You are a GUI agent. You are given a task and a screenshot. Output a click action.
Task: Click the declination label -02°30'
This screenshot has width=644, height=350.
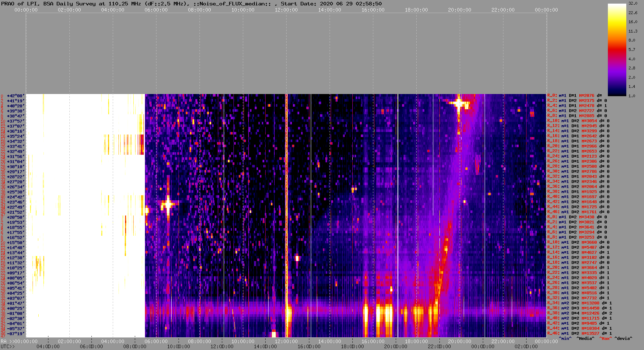16,319
